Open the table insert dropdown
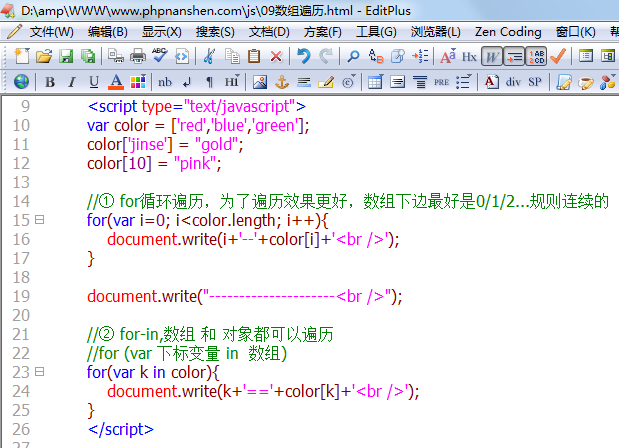 375,82
